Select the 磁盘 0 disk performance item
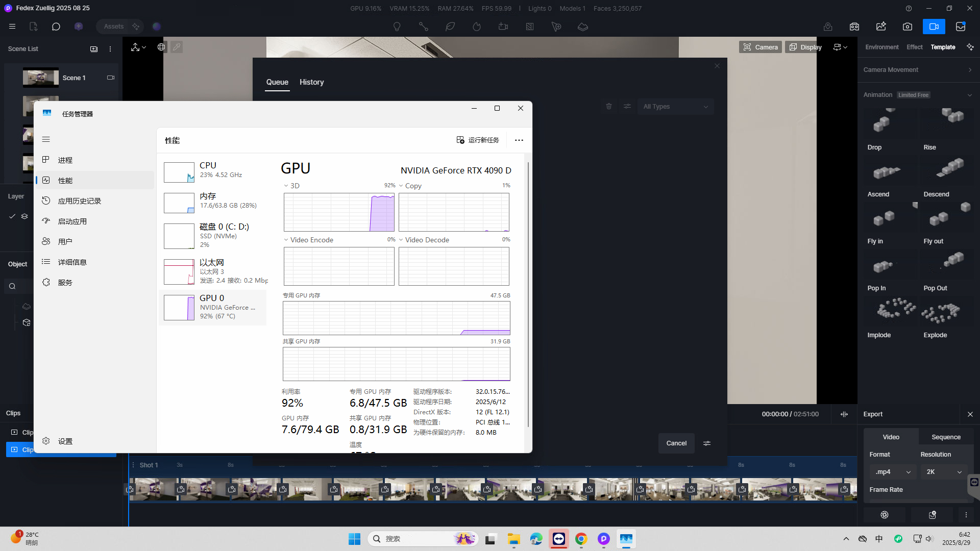This screenshot has width=980, height=551. click(213, 236)
